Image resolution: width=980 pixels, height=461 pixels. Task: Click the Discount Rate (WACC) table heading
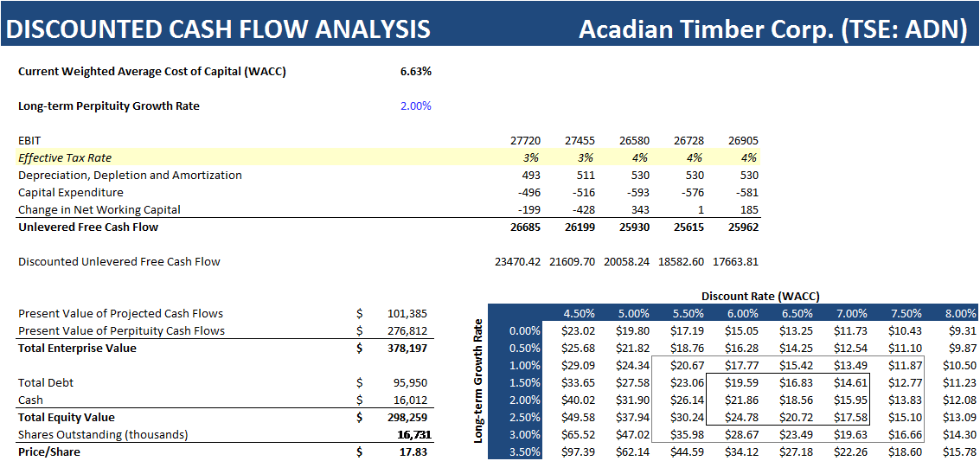(760, 296)
